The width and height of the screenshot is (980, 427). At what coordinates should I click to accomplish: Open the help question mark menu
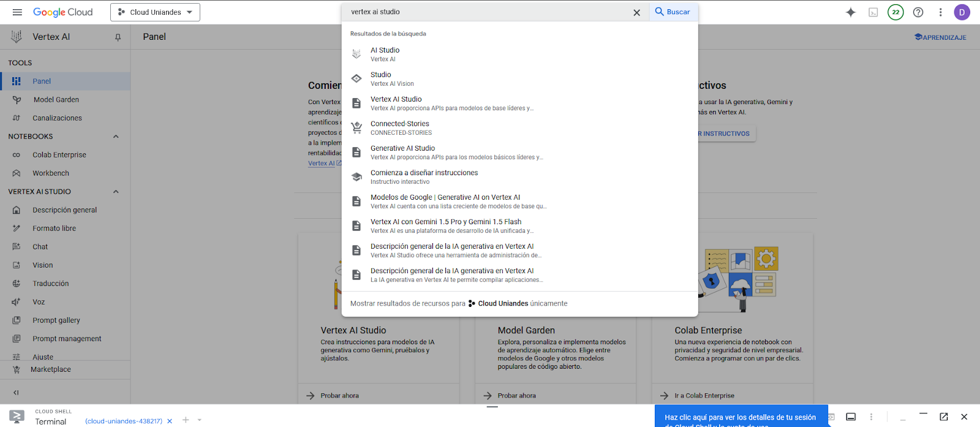(x=918, y=12)
